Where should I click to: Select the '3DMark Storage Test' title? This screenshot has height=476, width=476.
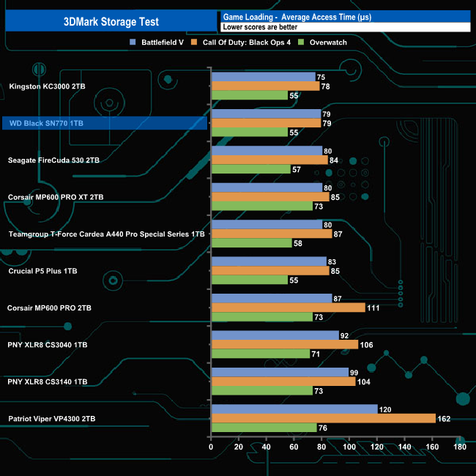(x=111, y=21)
